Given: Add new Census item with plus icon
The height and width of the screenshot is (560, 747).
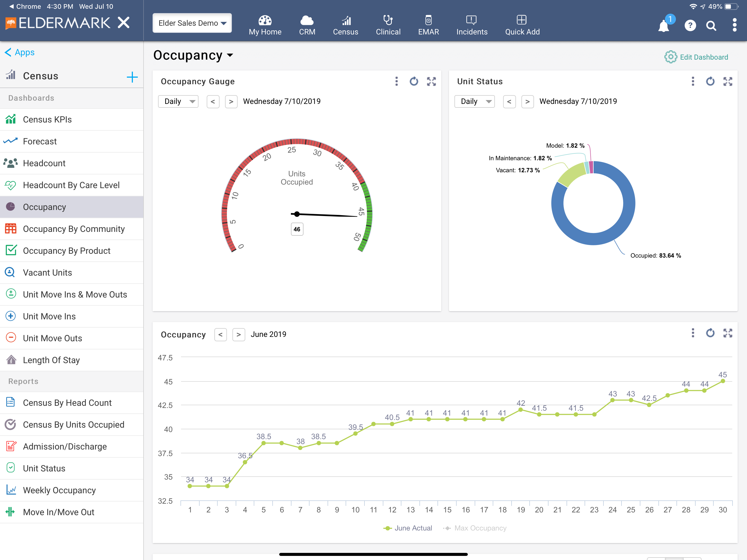Looking at the screenshot, I should [x=132, y=77].
